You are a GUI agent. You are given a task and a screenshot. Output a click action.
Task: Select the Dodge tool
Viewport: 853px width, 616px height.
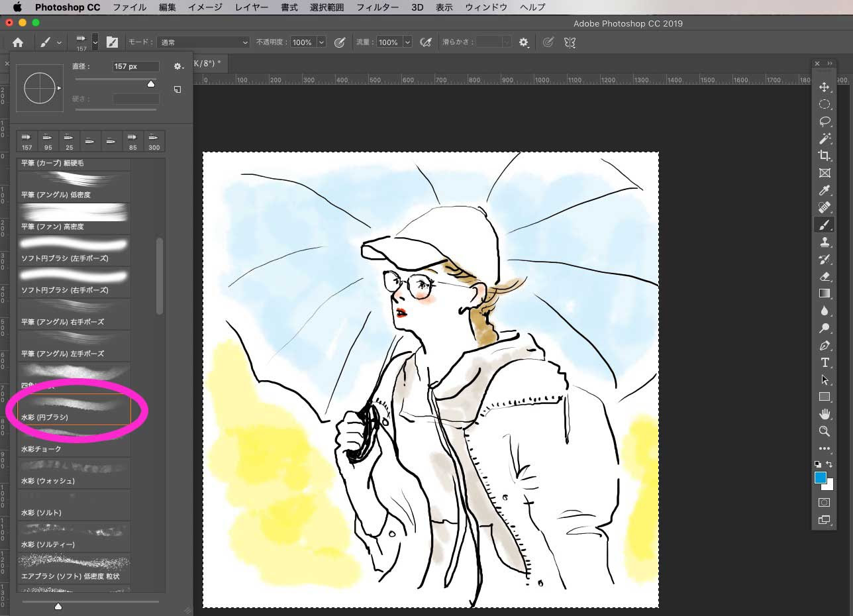[x=825, y=328]
